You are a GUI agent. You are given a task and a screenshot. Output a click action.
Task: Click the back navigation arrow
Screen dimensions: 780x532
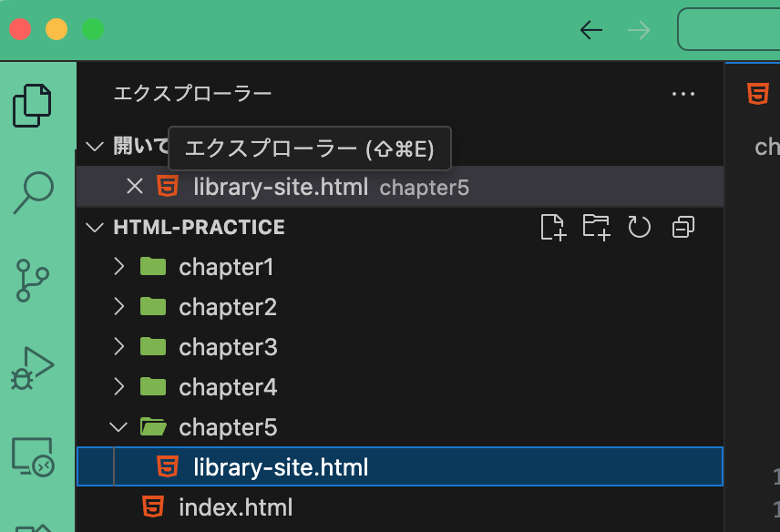click(x=590, y=29)
